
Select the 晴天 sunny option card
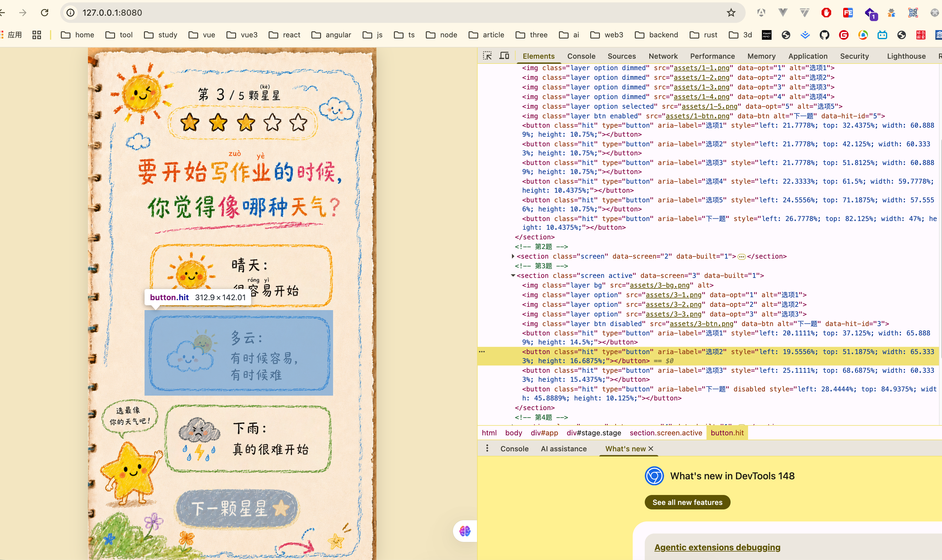click(x=241, y=276)
